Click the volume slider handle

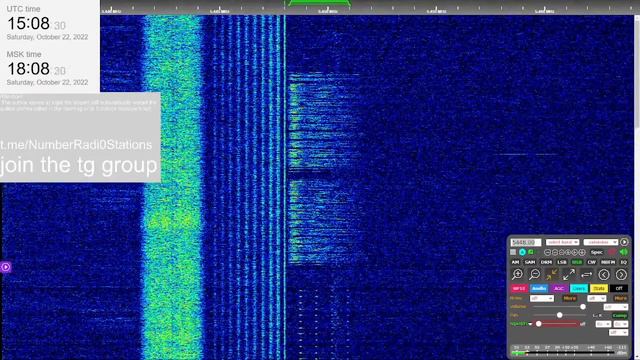click(x=583, y=307)
